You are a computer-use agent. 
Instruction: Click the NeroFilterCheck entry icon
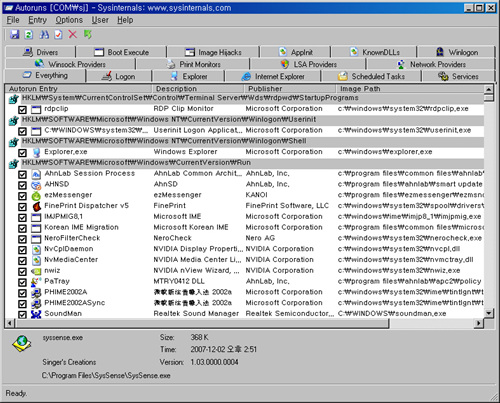pyautogui.click(x=36, y=239)
